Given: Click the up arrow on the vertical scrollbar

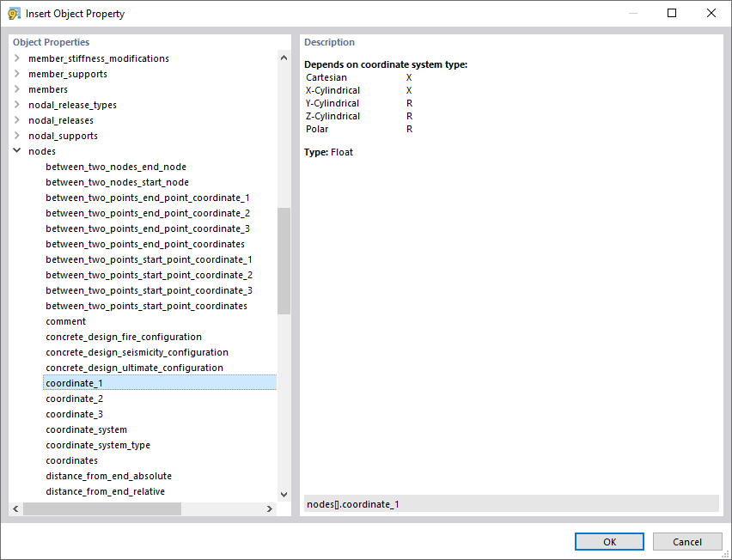Looking at the screenshot, I should (284, 57).
